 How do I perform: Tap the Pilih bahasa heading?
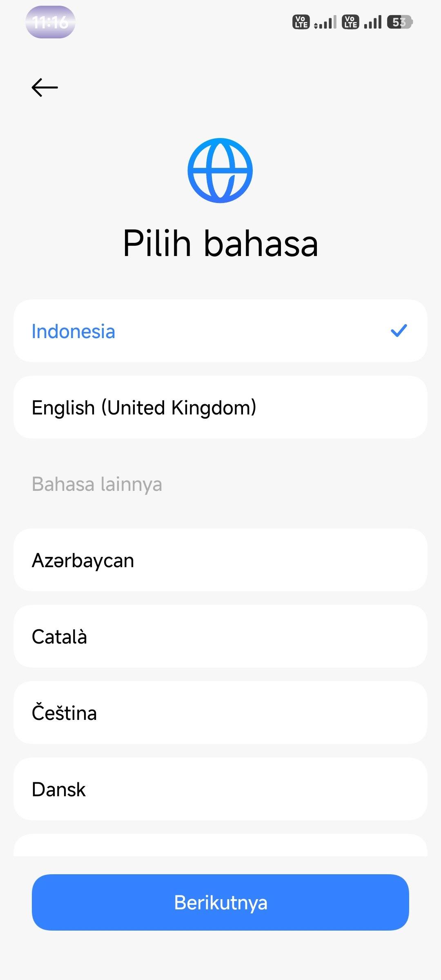coord(220,243)
